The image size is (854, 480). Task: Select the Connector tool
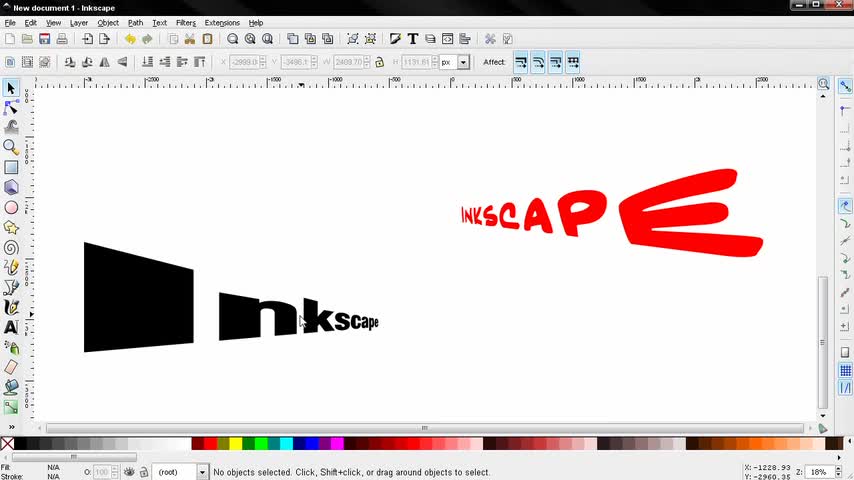(11, 407)
